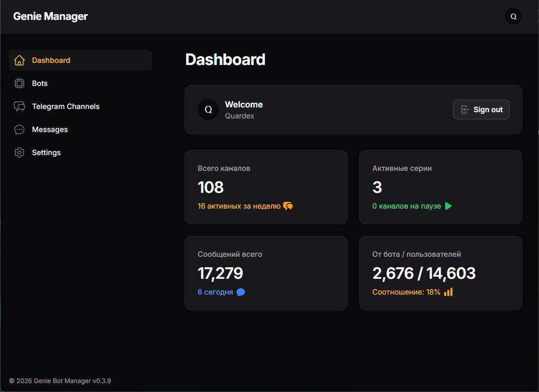Click the Q avatar in Welcome card
This screenshot has height=392, width=539.
click(208, 110)
